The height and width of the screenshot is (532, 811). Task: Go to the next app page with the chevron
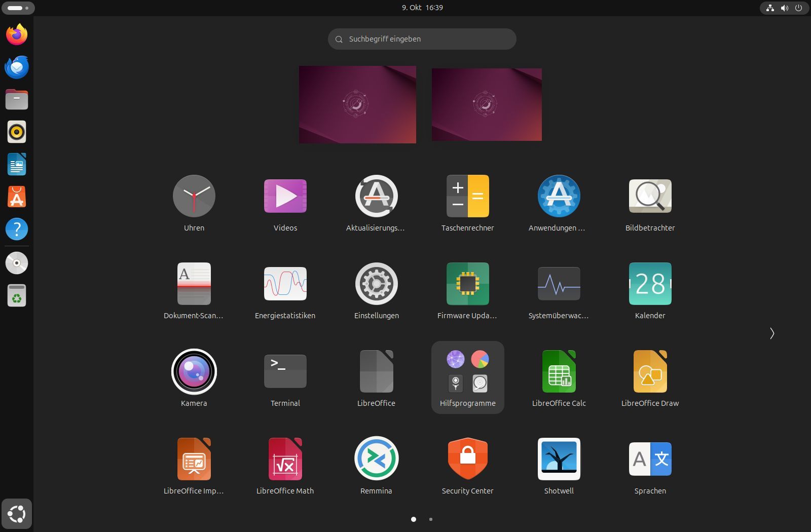coord(771,333)
